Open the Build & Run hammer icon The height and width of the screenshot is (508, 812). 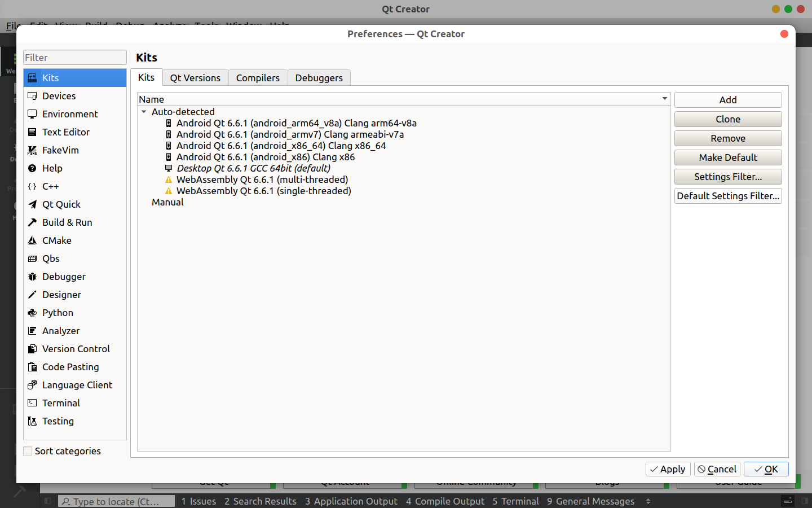pos(32,222)
